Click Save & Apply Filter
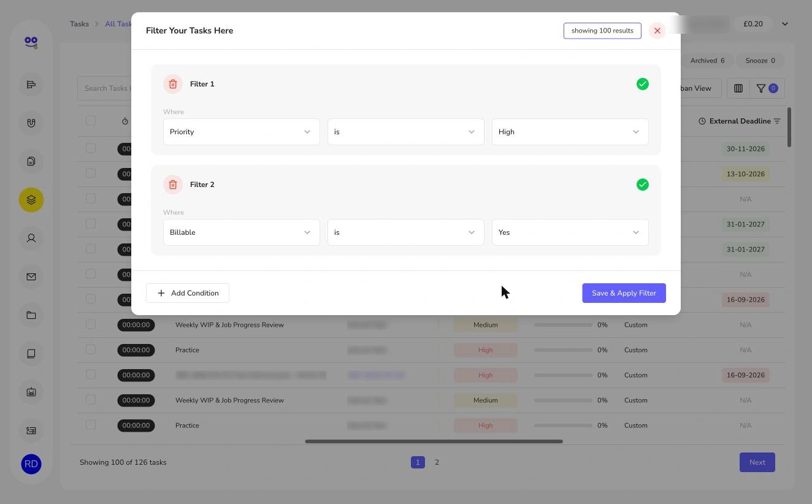Screen dimensions: 812x504 point(624,293)
